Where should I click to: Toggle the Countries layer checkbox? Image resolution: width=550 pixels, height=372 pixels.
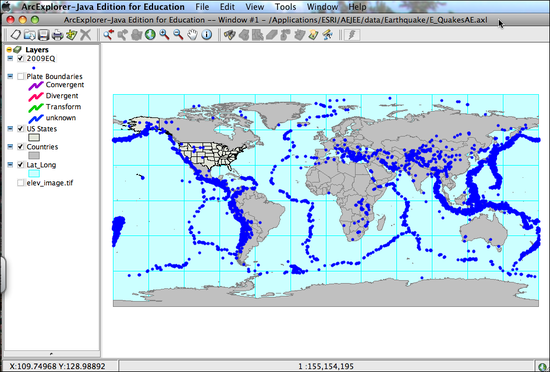click(21, 147)
